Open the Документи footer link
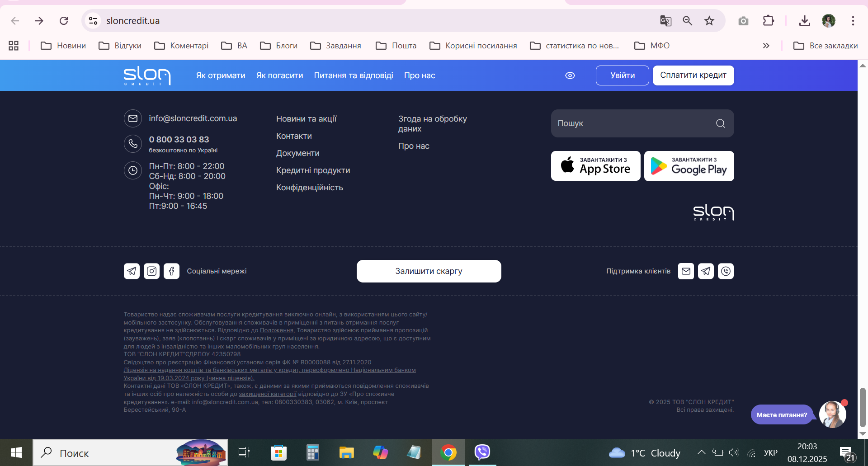868x466 pixels. [x=298, y=153]
